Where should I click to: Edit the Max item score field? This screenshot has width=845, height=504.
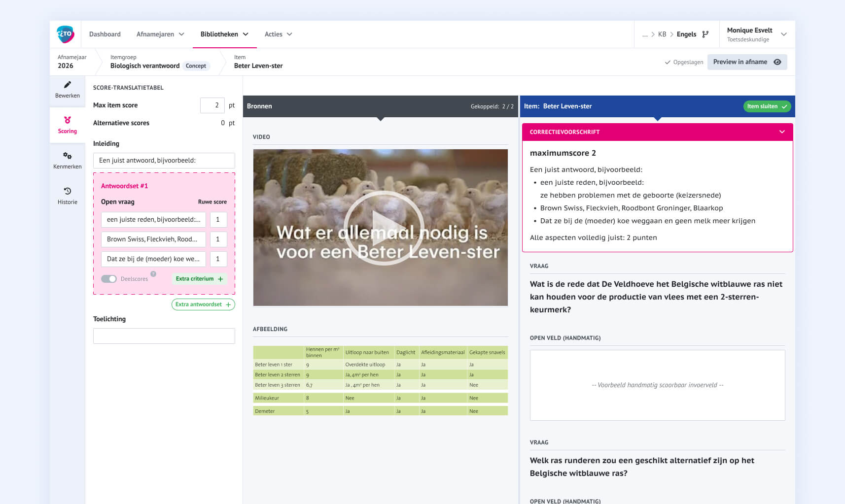(212, 105)
